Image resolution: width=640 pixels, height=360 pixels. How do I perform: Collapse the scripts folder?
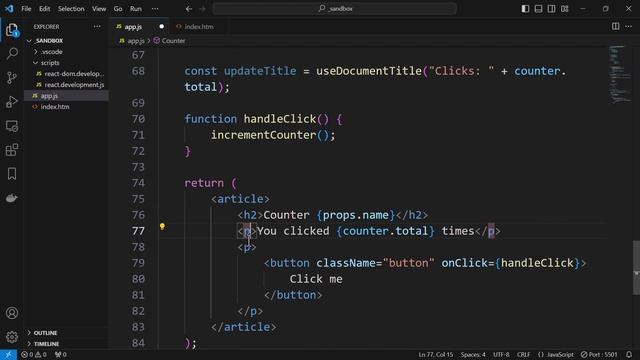point(66,63)
